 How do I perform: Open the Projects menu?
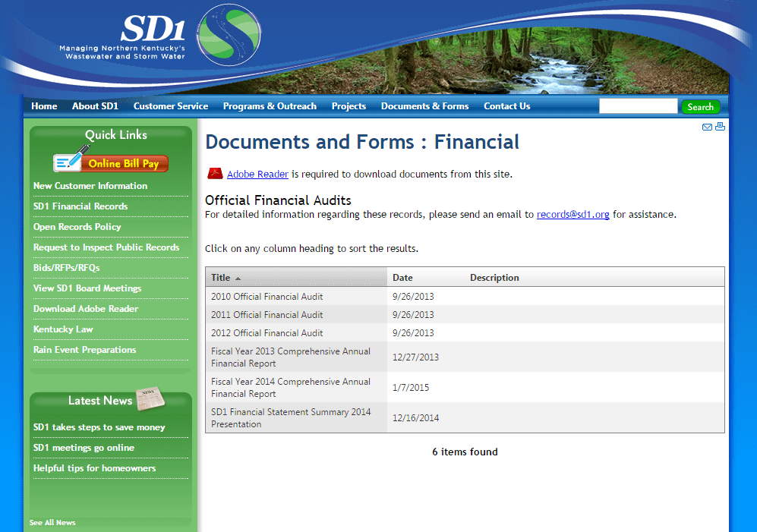(349, 106)
